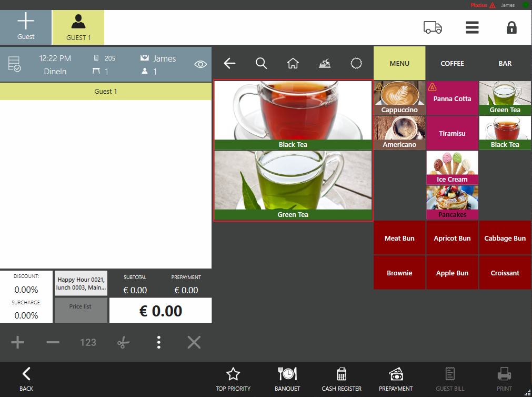Image resolution: width=532 pixels, height=397 pixels.
Task: Click the delivery truck icon
Action: pos(433,27)
